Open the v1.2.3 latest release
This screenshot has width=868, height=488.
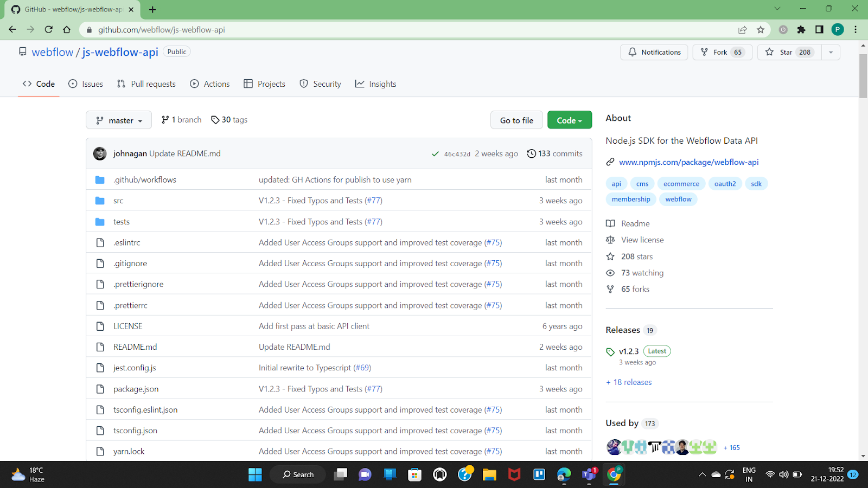[629, 351]
